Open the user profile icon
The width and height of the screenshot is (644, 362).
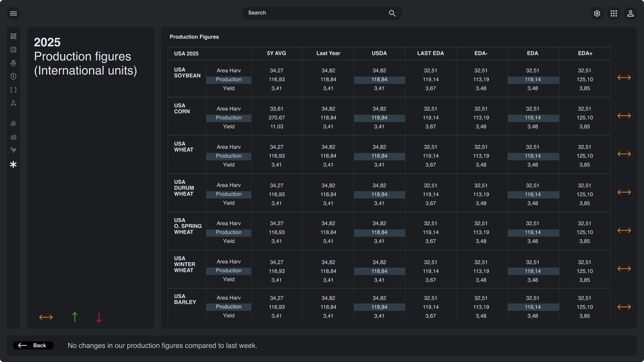[631, 13]
